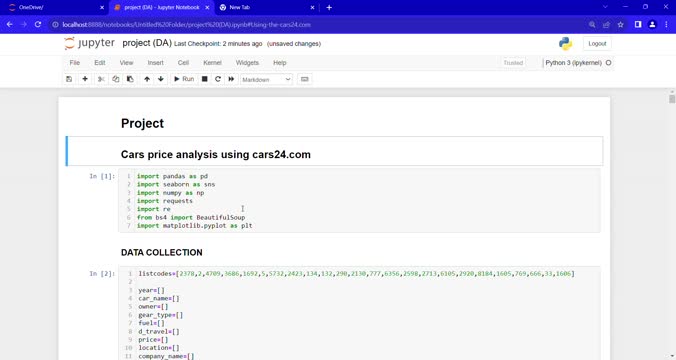This screenshot has height=360, width=676.
Task: Open the tab search chevron
Action: coord(605,7)
